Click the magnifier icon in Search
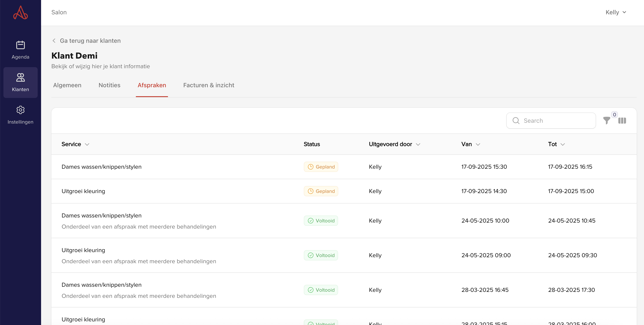This screenshot has height=325, width=644. pos(516,121)
